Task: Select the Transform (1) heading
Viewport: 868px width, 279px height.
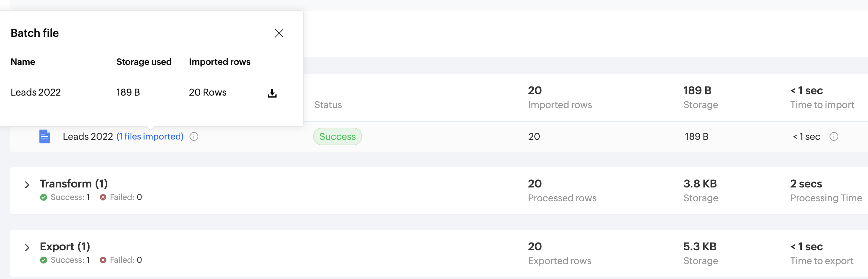Action: click(x=74, y=184)
